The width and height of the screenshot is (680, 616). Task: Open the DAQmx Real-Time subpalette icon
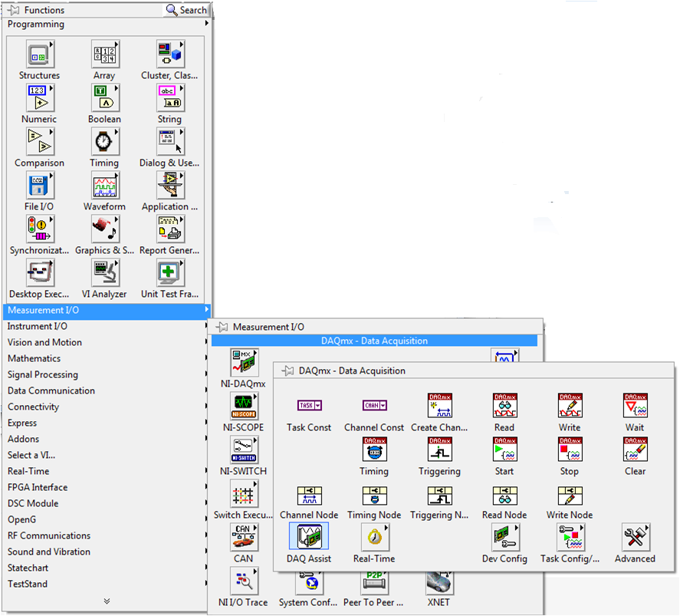coord(375,537)
